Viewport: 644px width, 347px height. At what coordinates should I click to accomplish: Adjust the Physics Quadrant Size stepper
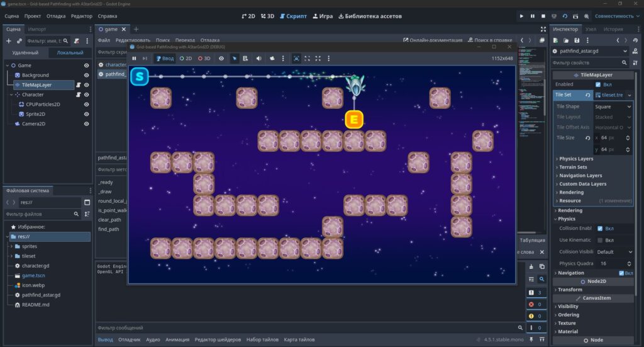(628, 263)
